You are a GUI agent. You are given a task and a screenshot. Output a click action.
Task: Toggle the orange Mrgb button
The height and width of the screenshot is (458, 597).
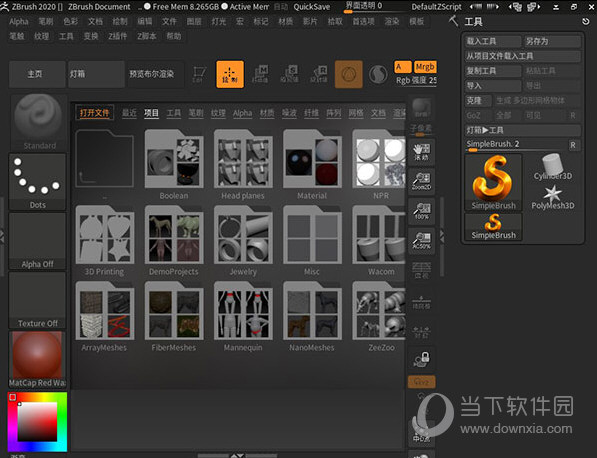point(425,67)
